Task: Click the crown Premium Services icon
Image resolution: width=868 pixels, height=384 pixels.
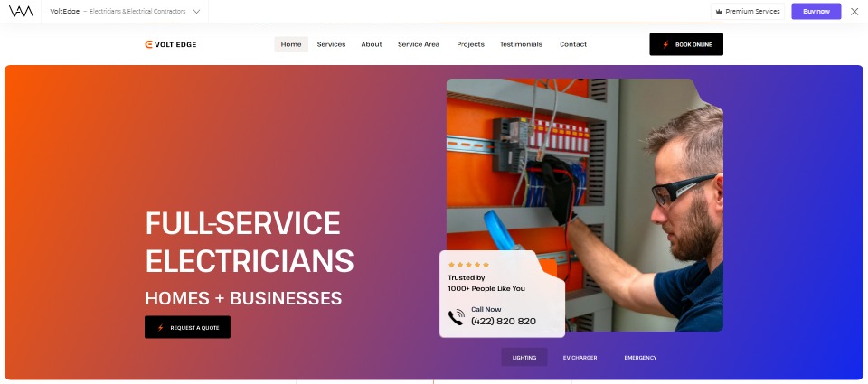Action: (x=719, y=12)
